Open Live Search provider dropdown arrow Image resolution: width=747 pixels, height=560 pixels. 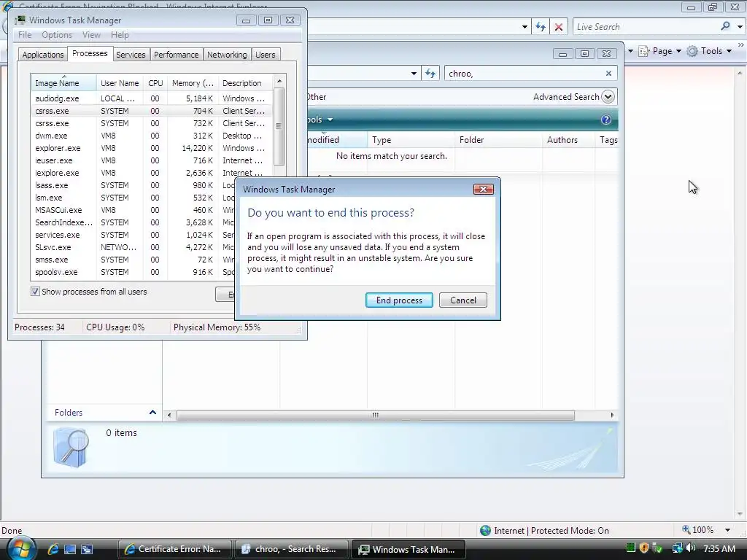[740, 27]
